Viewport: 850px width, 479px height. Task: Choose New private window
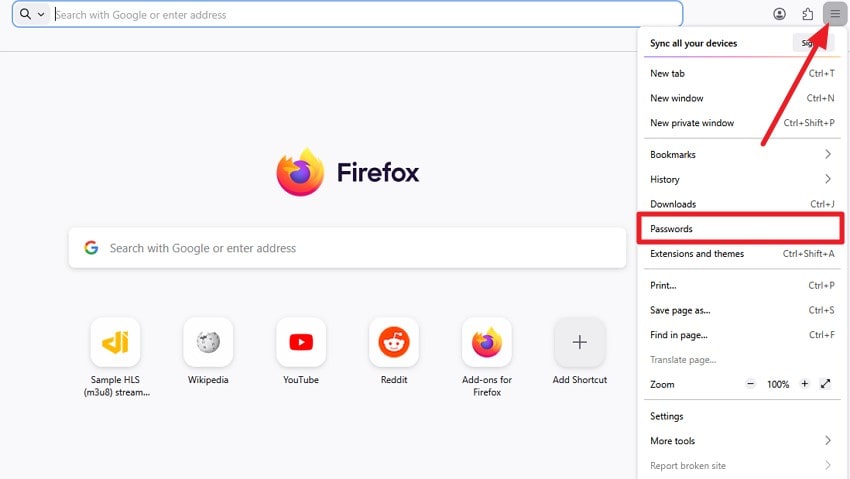click(742, 123)
